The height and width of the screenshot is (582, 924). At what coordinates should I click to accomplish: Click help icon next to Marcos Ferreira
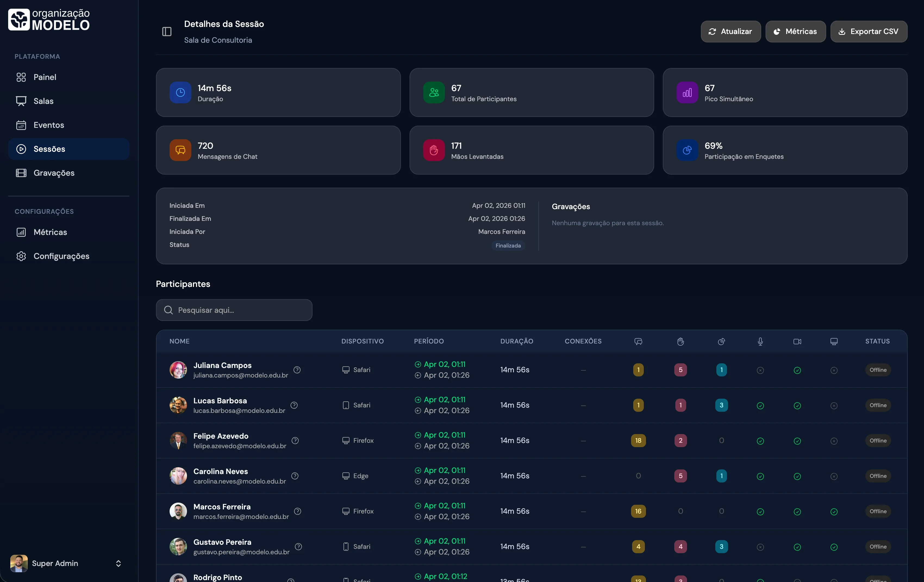click(x=297, y=511)
